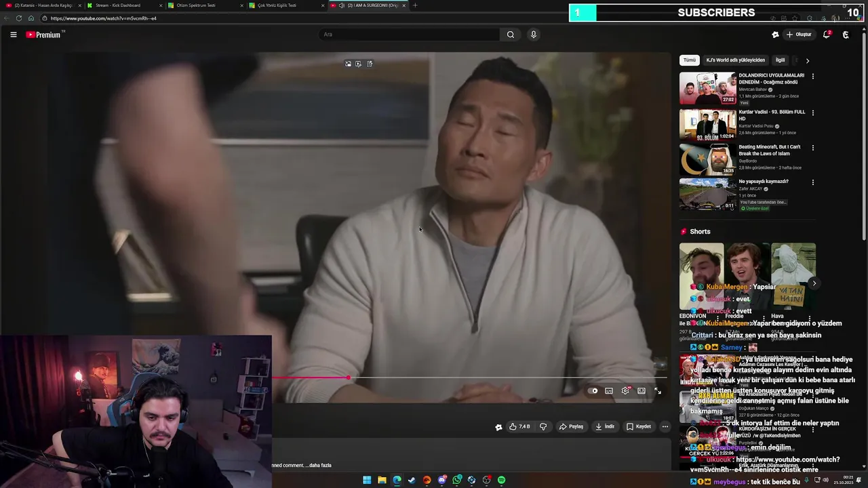This screenshot has width=868, height=488.
Task: Toggle the autoplay switch in the player
Action: [593, 391]
